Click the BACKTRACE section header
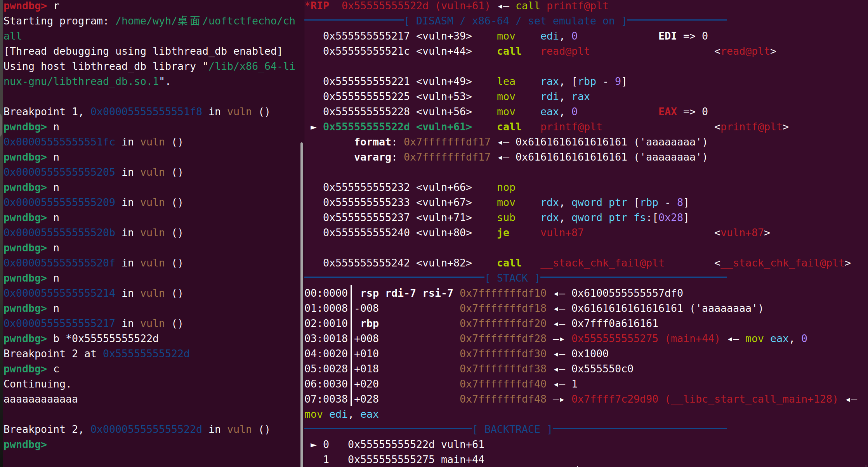This screenshot has width=868, height=467. tap(512, 429)
